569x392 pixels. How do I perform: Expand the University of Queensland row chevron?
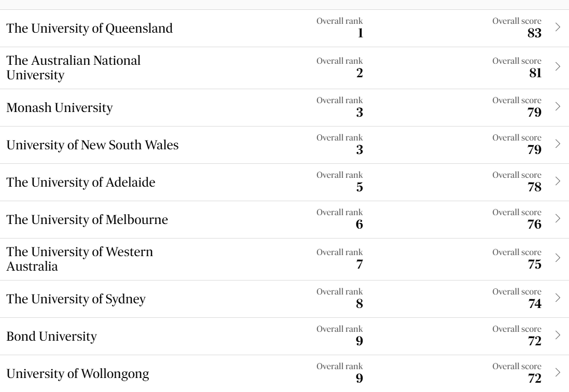pyautogui.click(x=558, y=27)
